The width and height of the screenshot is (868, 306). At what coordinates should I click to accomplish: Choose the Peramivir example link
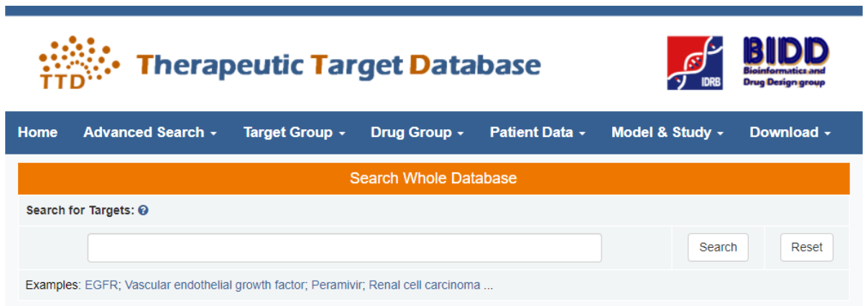pyautogui.click(x=338, y=285)
